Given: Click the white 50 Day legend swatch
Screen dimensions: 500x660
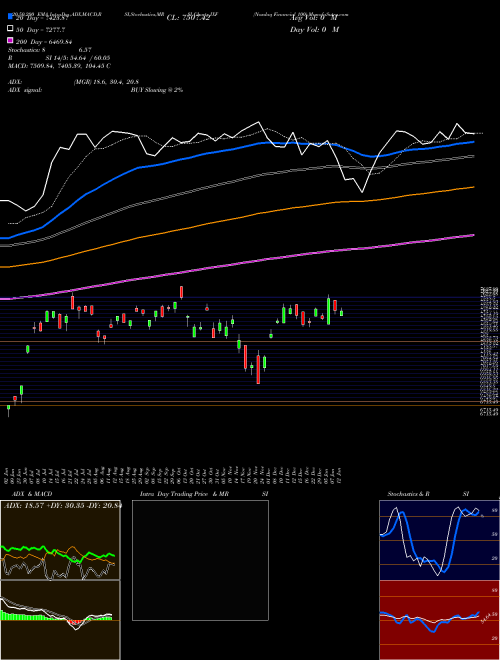Looking at the screenshot, I should [x=10, y=29].
